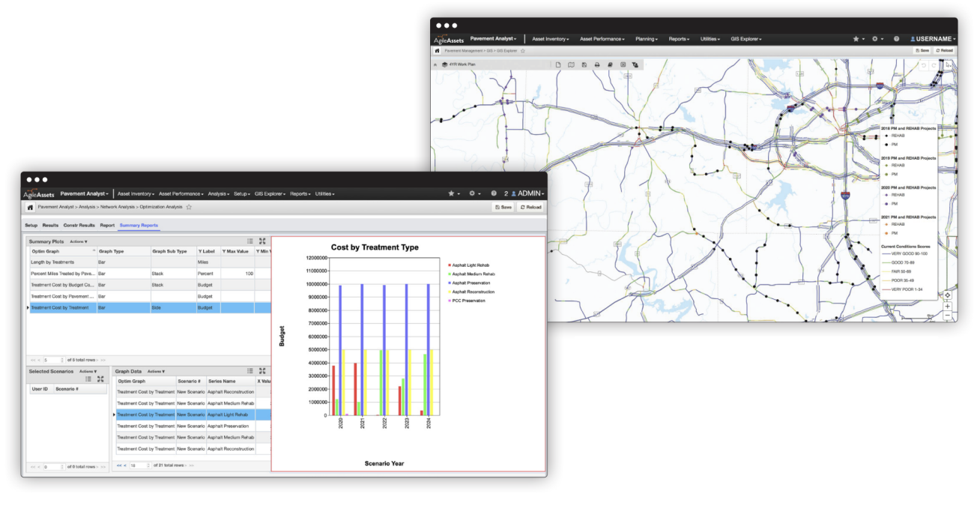
Task: Click help question mark in GIS Explorer window
Action: coord(896,39)
